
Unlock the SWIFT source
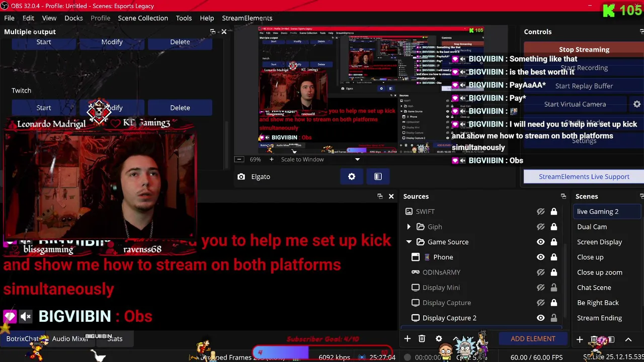tap(554, 212)
